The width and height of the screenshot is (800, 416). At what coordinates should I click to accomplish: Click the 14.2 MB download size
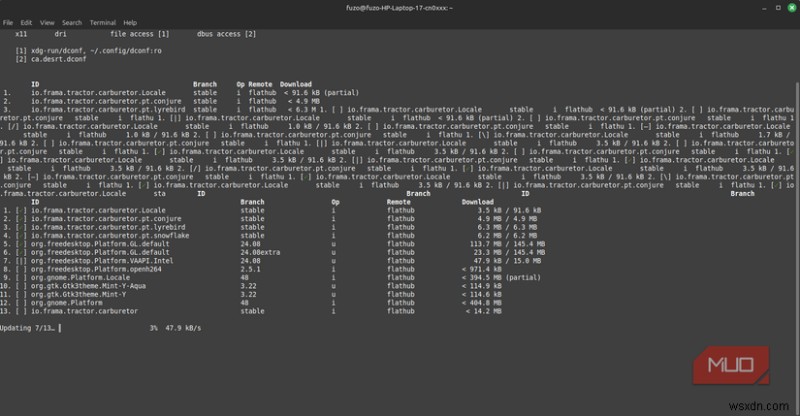coord(484,311)
